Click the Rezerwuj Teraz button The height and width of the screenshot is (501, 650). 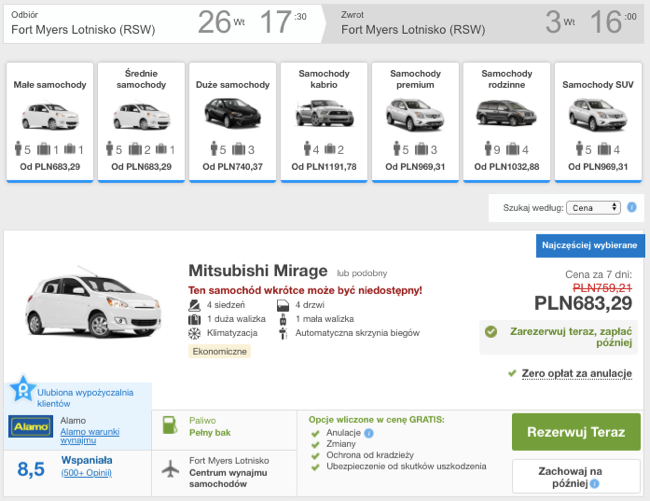coord(576,432)
